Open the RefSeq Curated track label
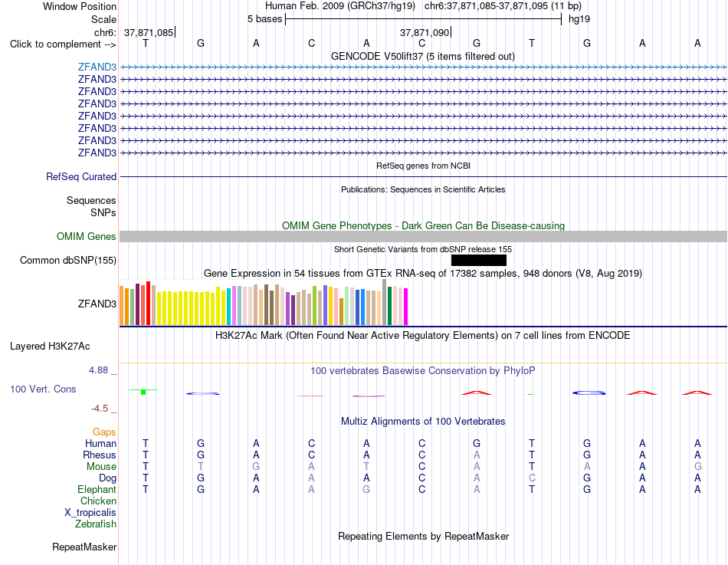 (x=81, y=176)
